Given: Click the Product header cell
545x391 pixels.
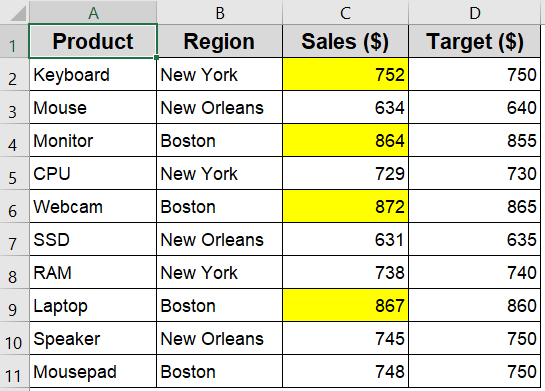Looking at the screenshot, I should click(x=93, y=41).
